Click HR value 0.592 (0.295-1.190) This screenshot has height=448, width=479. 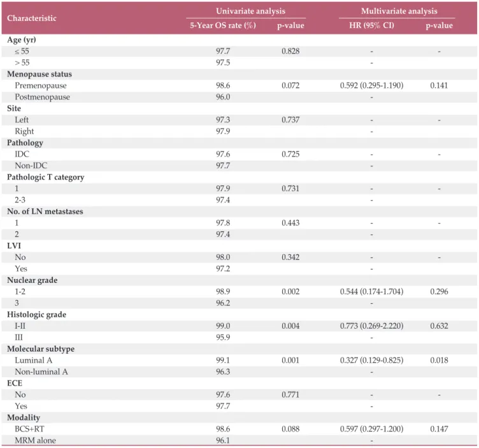(371, 85)
